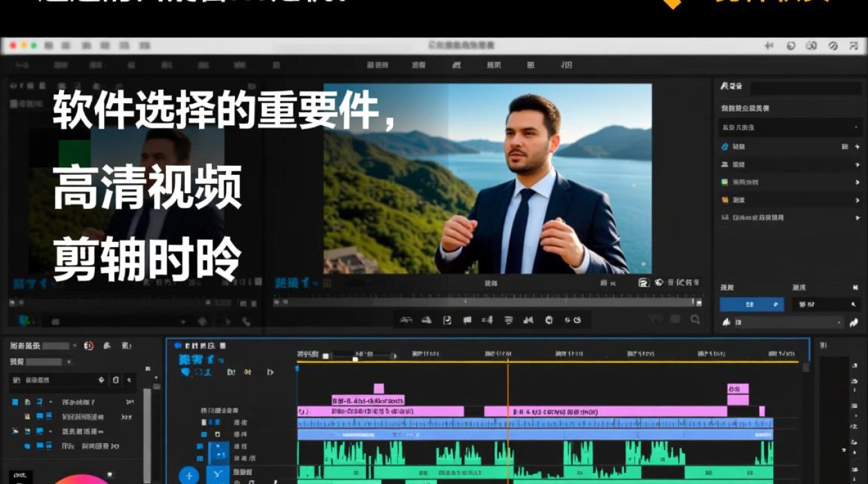The height and width of the screenshot is (484, 868).
Task: Expand the right panel row with orange folder icon
Action: [856, 200]
